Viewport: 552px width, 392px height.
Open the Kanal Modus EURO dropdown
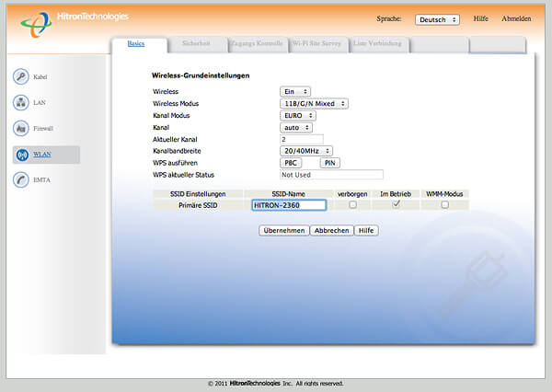click(297, 116)
